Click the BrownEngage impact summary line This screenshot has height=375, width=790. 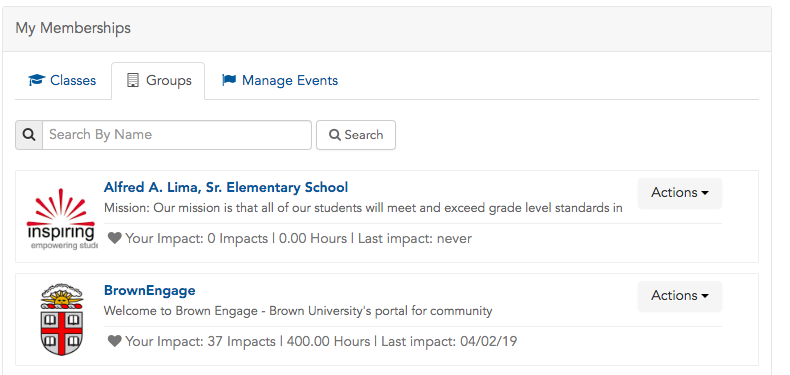tap(312, 341)
